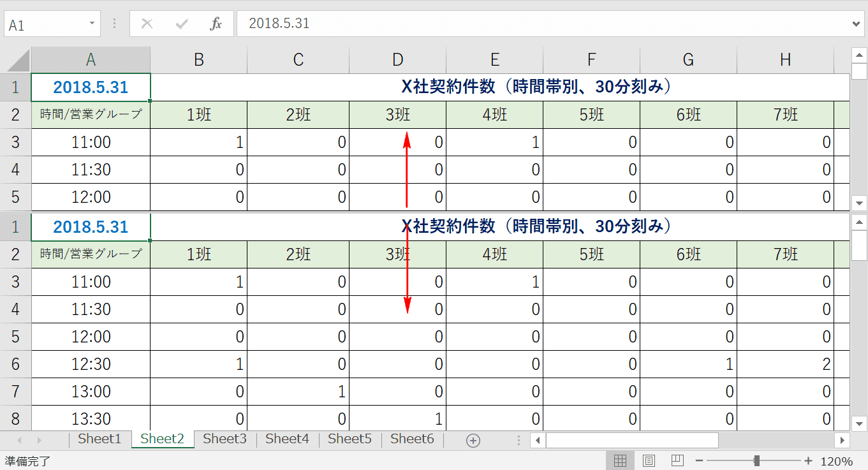Screen dimensions: 868x470
Task: Click the 13:00 time cell
Action: click(x=91, y=392)
